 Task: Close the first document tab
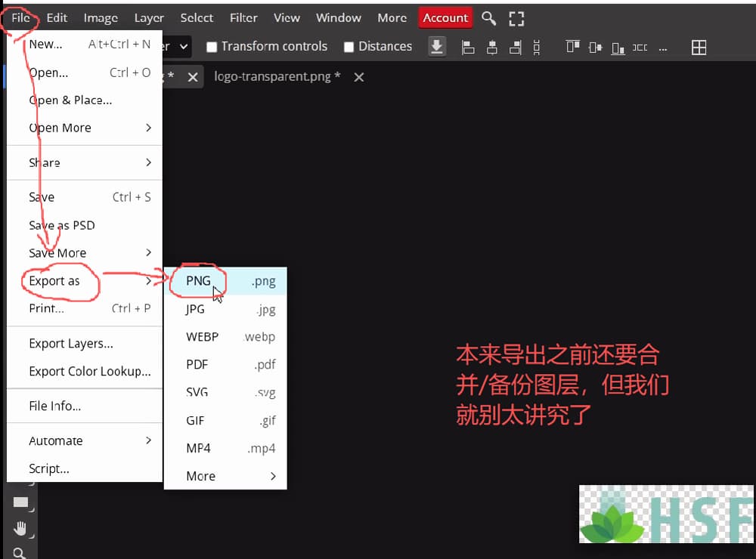(192, 77)
